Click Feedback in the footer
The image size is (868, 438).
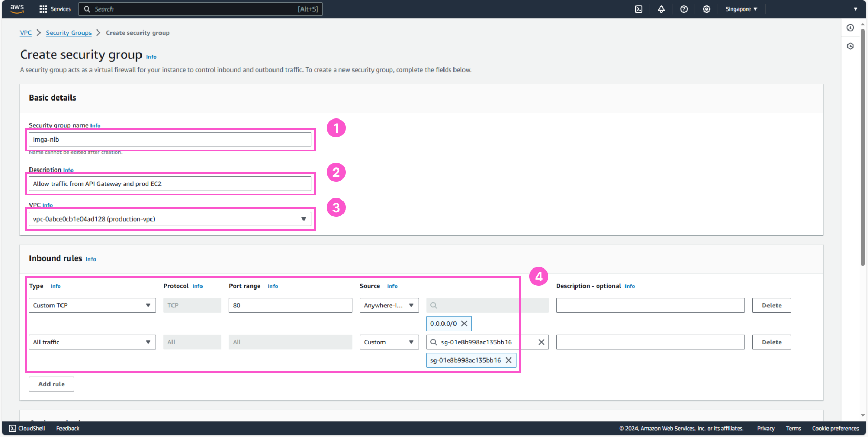click(68, 429)
